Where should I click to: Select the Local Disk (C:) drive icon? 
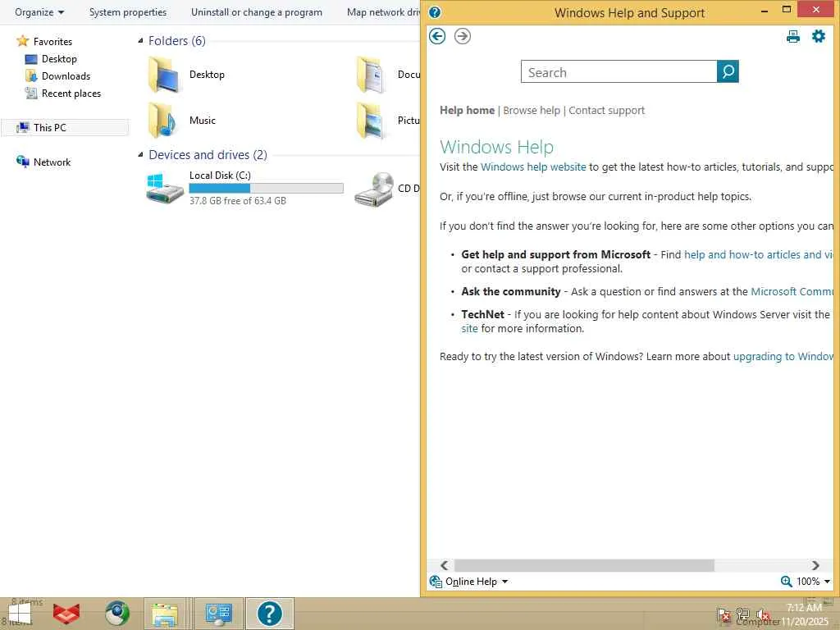click(x=165, y=189)
